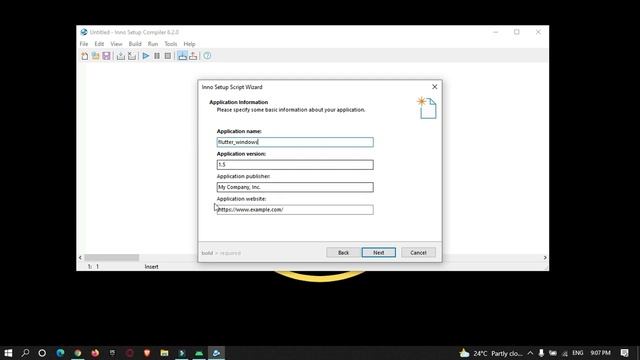640x360 pixels.
Task: Click the 9:07 PM taskbar clock
Action: coord(600,353)
